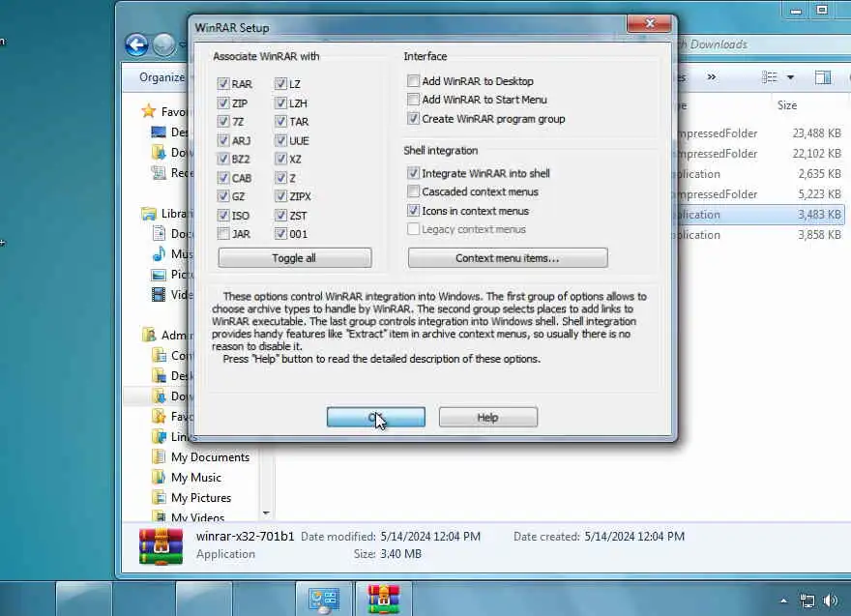The height and width of the screenshot is (616, 851).
Task: Open Pictures library icon
Action: [x=159, y=274]
